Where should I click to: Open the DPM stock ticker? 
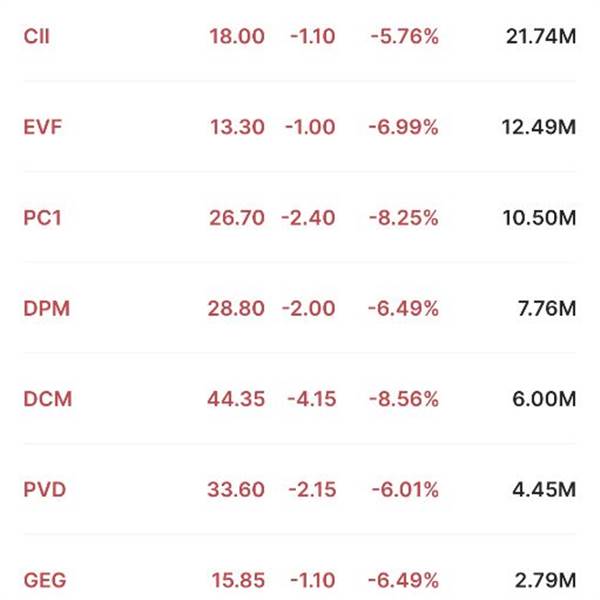tap(44, 308)
